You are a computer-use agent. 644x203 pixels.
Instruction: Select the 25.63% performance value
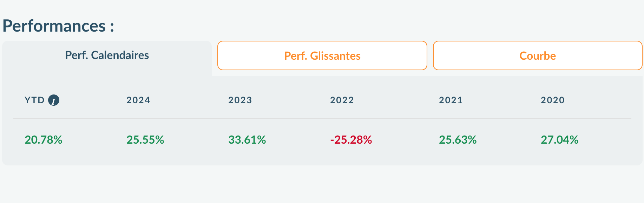click(x=458, y=140)
